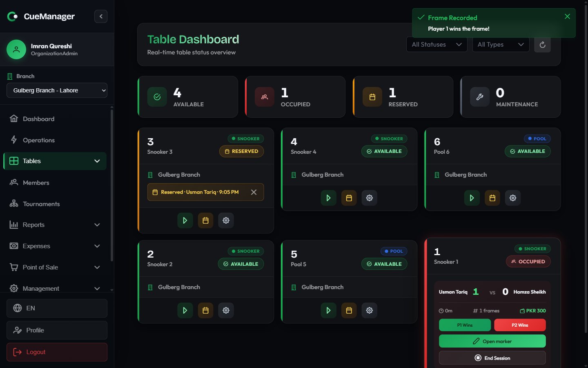Expand the Reports submenu chevron
This screenshot has height=368, width=588.
pyautogui.click(x=97, y=225)
